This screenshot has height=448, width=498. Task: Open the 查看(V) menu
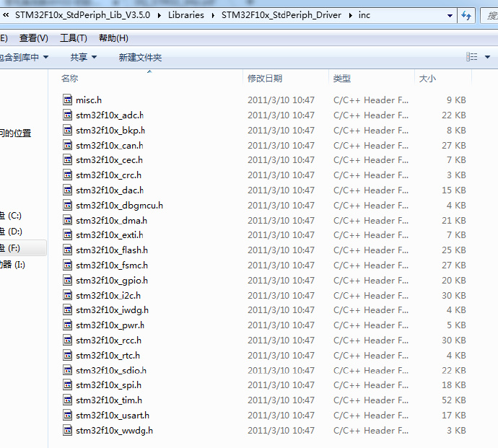click(34, 38)
